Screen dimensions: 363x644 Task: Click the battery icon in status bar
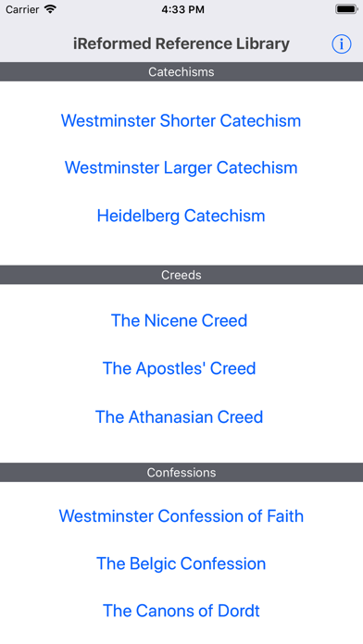[x=346, y=9]
